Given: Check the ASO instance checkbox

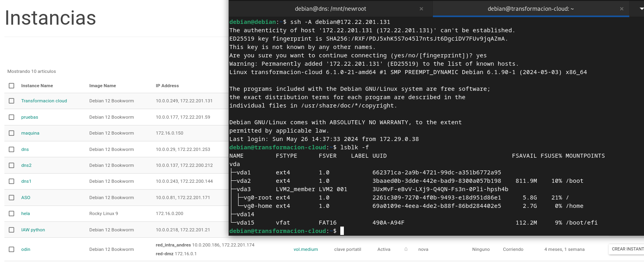Looking at the screenshot, I should [x=12, y=198].
